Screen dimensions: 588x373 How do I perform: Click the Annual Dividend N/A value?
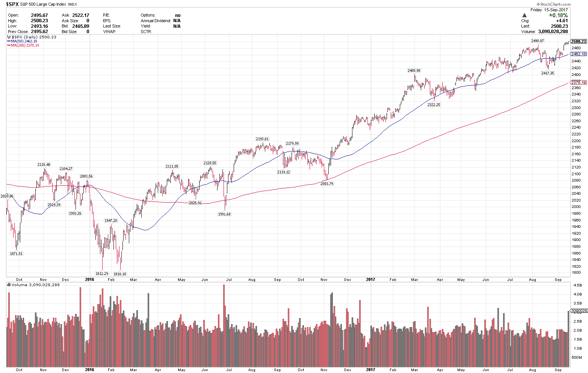click(x=177, y=21)
